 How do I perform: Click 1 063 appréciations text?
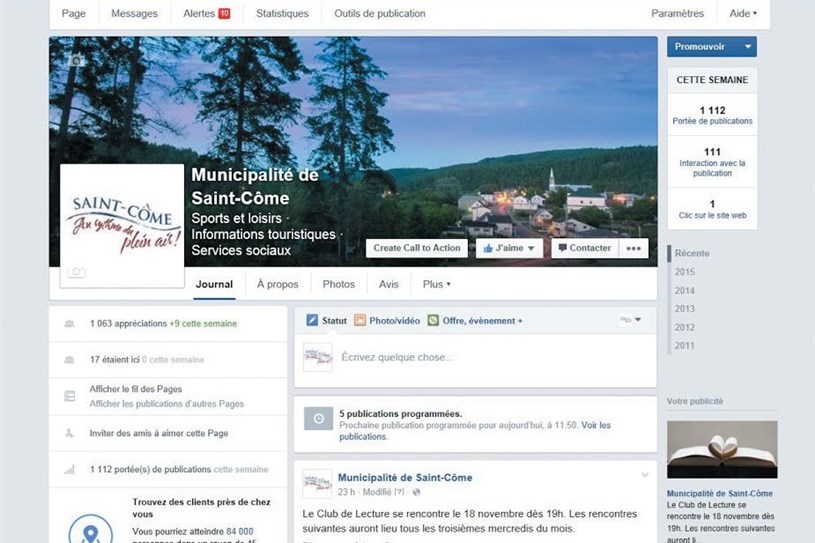(128, 324)
